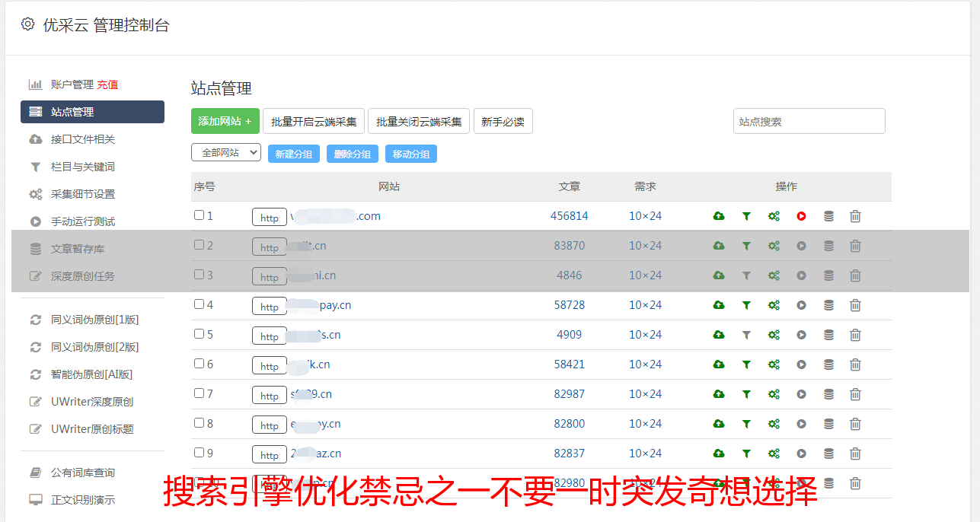The height and width of the screenshot is (522, 980).
Task: Click the 站点搜索 search field
Action: pyautogui.click(x=809, y=121)
